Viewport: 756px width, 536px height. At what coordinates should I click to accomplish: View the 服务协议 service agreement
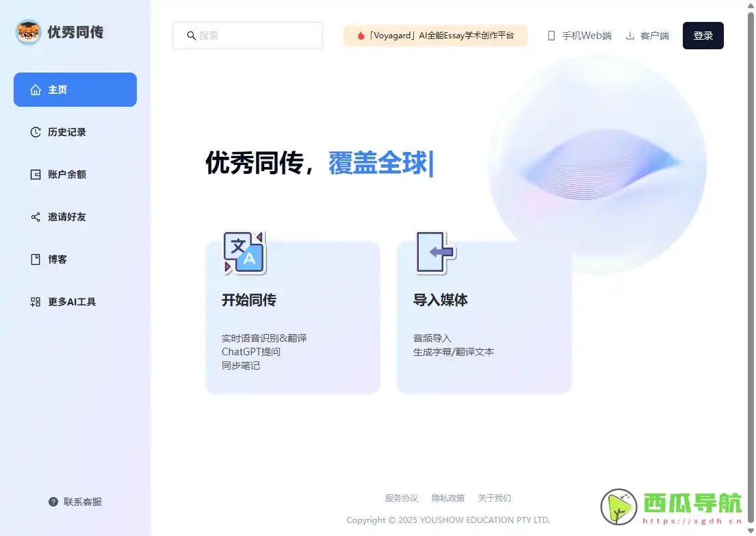[402, 498]
